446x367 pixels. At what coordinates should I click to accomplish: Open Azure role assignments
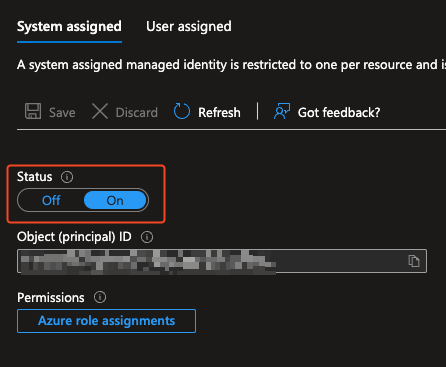click(106, 321)
